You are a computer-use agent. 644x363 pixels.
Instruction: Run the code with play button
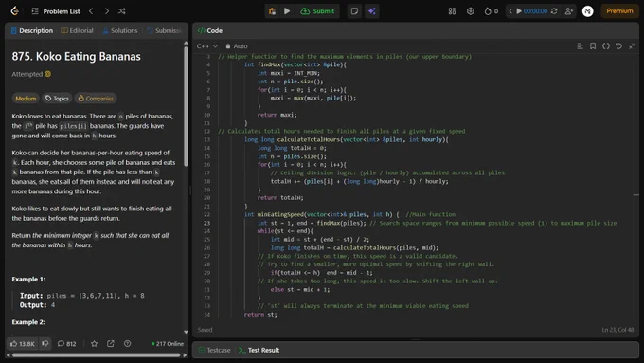point(287,11)
